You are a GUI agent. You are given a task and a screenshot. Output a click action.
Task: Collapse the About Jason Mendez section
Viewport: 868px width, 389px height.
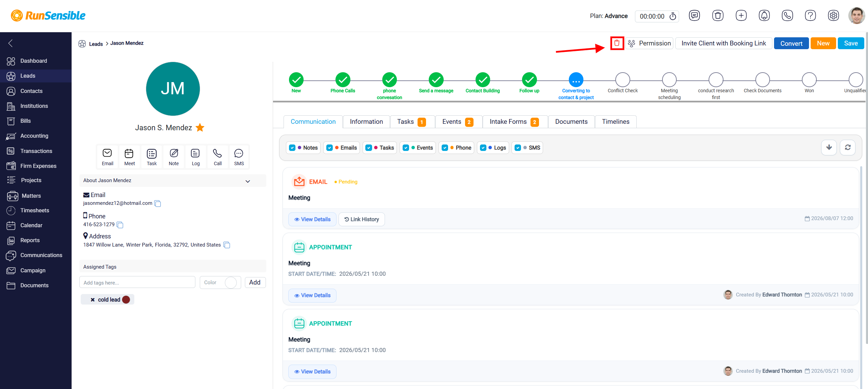(x=248, y=181)
